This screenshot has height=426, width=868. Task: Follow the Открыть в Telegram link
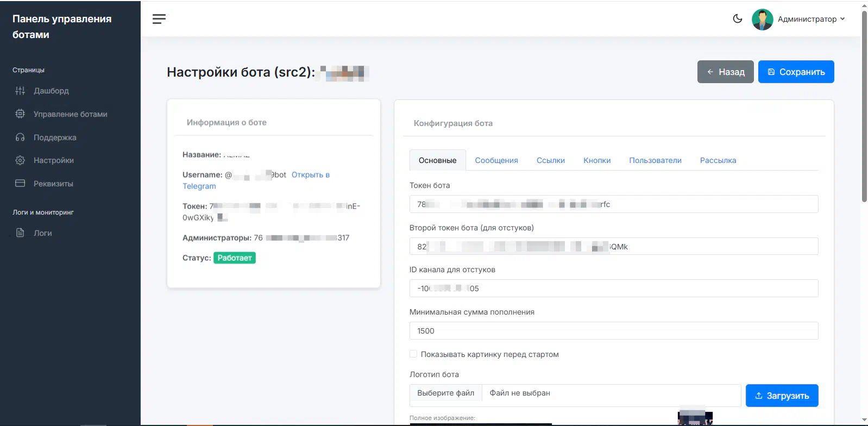click(x=310, y=175)
